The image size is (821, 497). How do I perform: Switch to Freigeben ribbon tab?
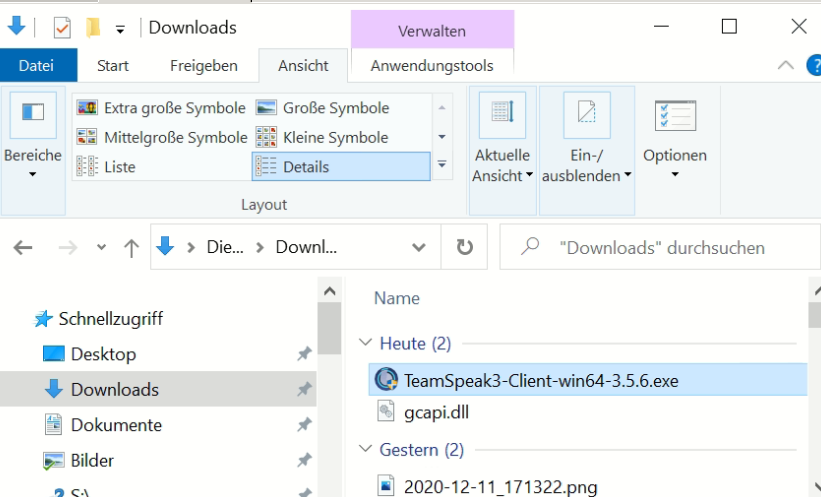tap(203, 66)
